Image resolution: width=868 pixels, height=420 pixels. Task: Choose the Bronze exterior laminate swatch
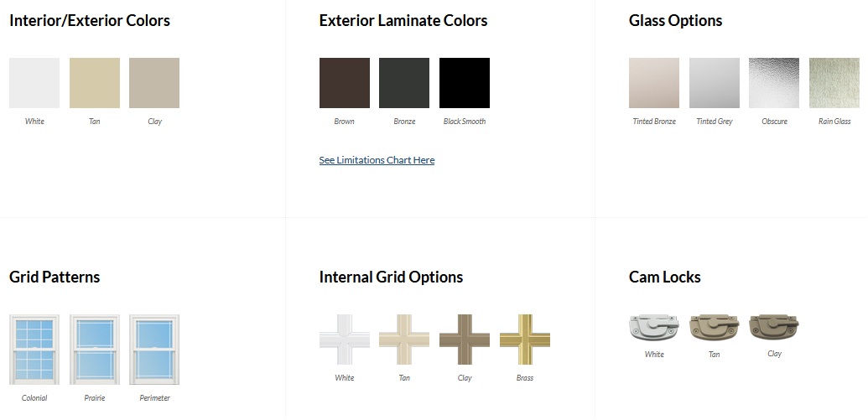point(404,83)
